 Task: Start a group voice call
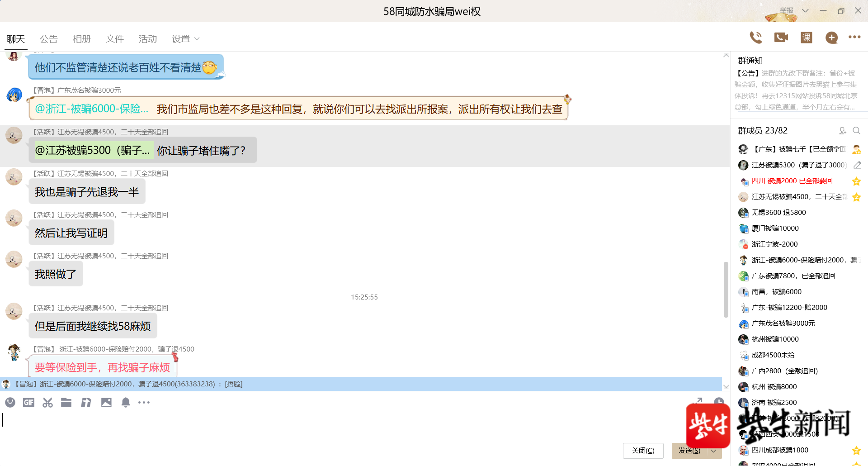click(x=756, y=38)
